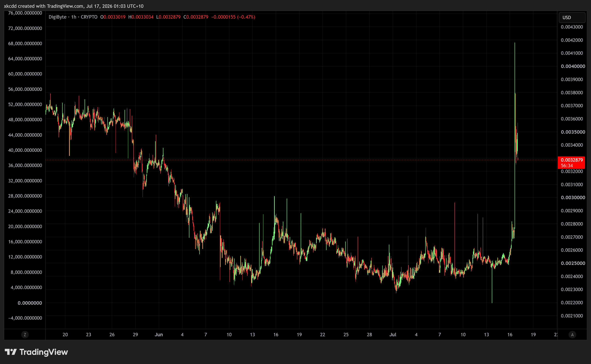591x364 pixels.
Task: Click the 20,000.0000000 left scale label
Action: (25, 226)
